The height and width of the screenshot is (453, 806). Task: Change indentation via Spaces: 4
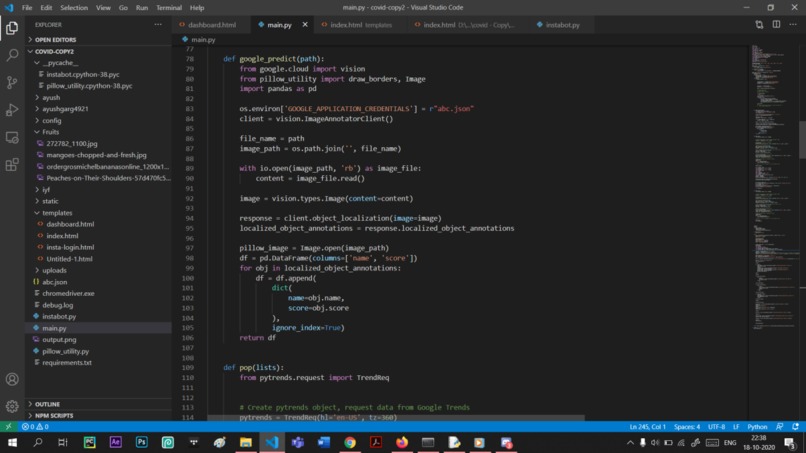pyautogui.click(x=687, y=427)
